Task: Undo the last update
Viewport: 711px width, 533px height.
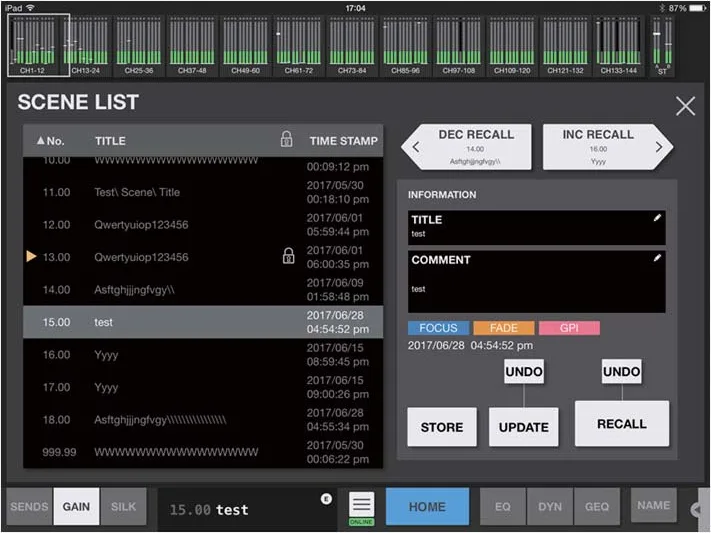Action: 524,372
